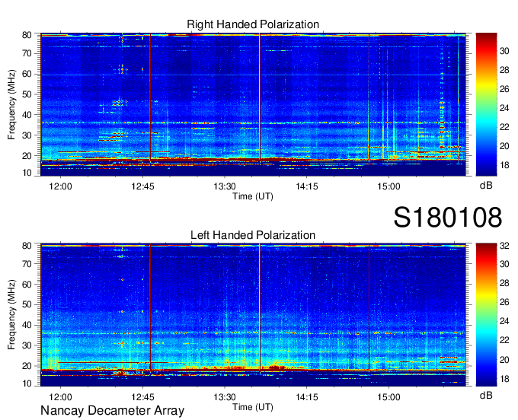
Task: Click the top plot's color bar
Action: coord(486,104)
